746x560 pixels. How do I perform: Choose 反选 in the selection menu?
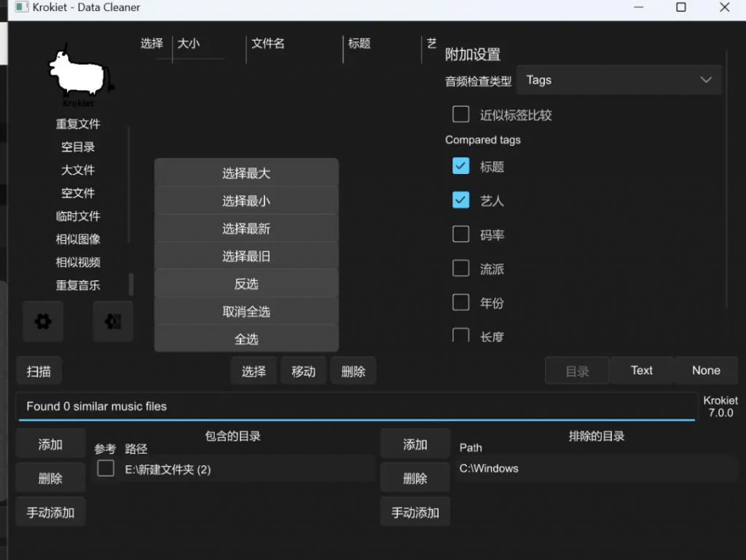point(246,284)
